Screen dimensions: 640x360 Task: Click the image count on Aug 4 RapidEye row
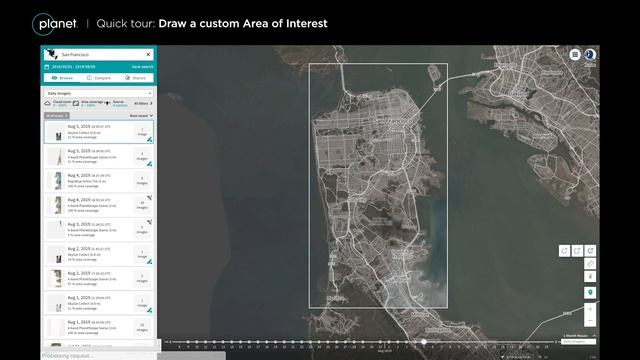coord(142,181)
